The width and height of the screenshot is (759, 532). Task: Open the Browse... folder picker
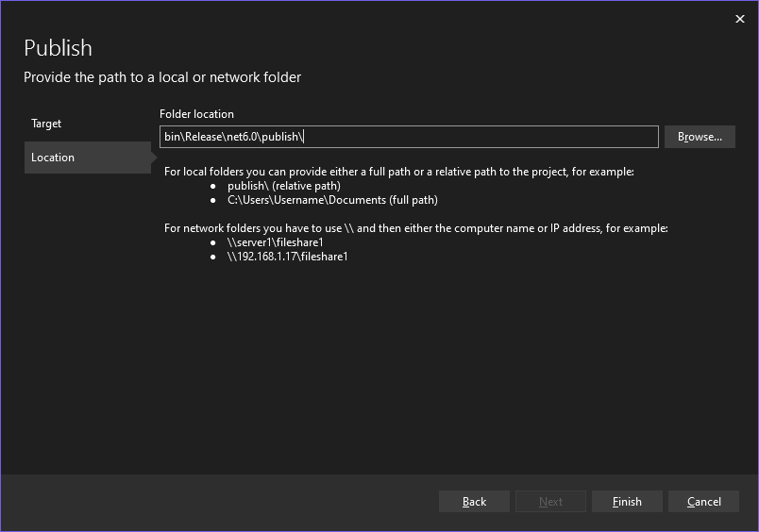pyautogui.click(x=700, y=137)
